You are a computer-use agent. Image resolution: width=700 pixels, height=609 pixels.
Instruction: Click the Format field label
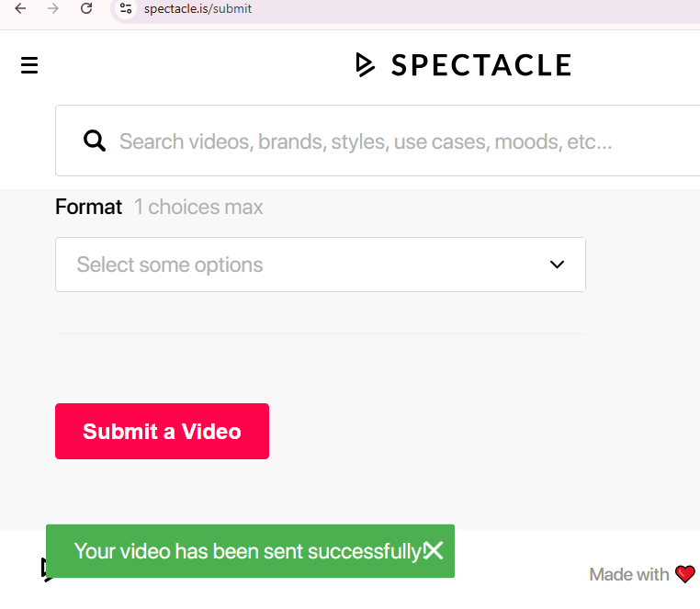[x=88, y=207]
